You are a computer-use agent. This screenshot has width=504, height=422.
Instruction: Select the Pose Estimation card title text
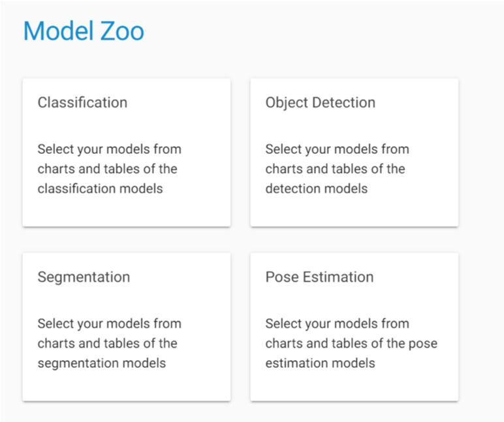(319, 277)
